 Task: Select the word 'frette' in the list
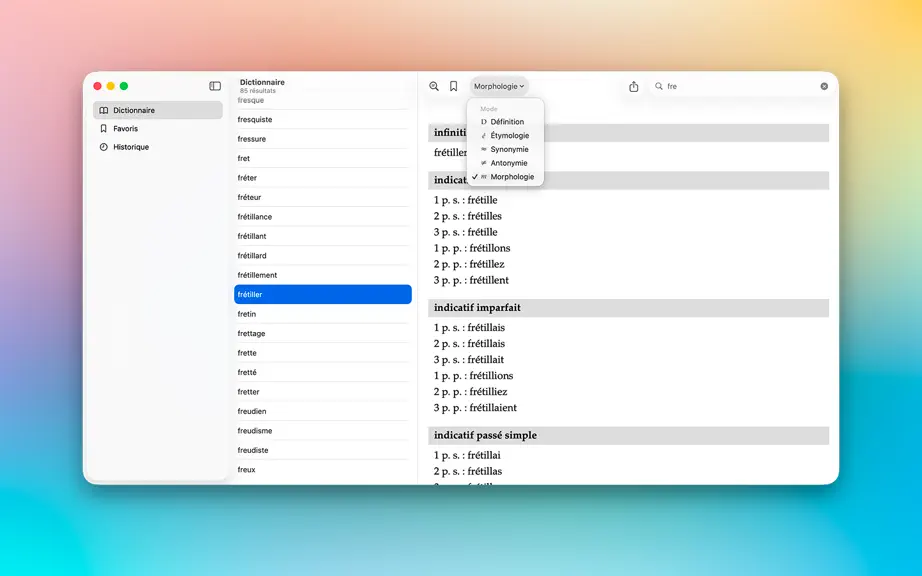pyautogui.click(x=323, y=353)
